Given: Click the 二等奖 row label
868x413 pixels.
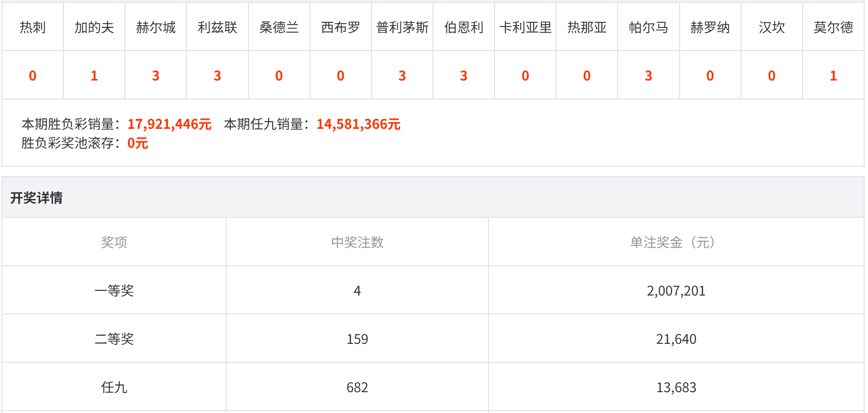Looking at the screenshot, I should [x=114, y=339].
